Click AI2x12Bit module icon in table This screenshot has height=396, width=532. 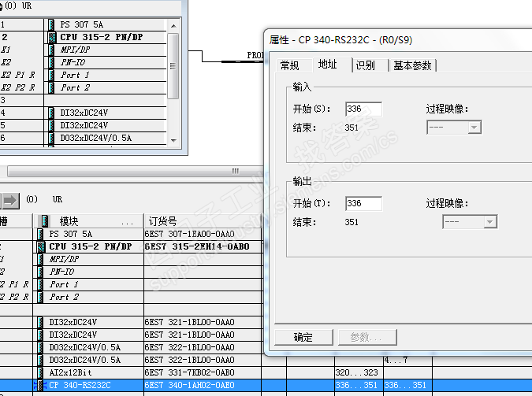tap(40, 372)
